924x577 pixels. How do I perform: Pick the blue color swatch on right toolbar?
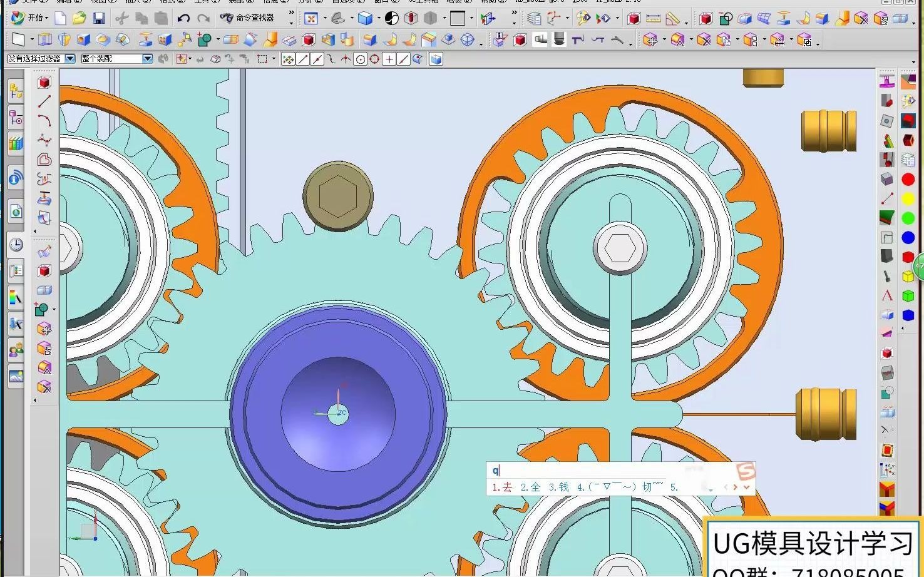tap(908, 237)
